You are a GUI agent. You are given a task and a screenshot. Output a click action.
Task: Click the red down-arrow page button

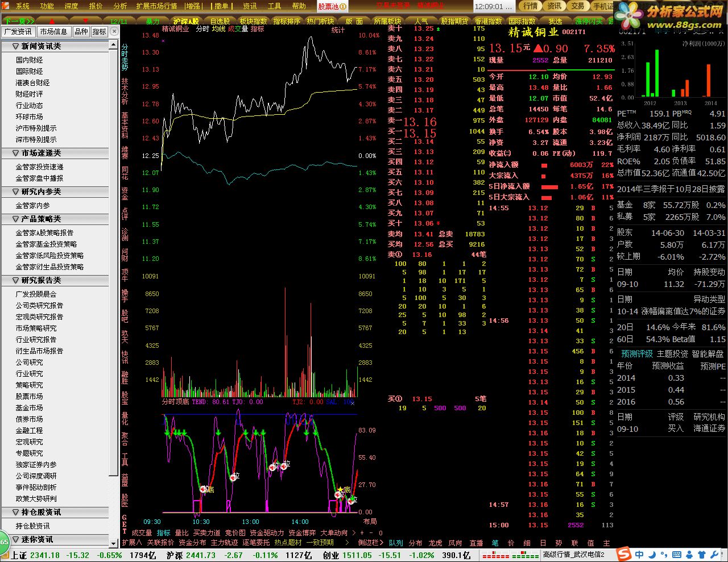coord(86,21)
